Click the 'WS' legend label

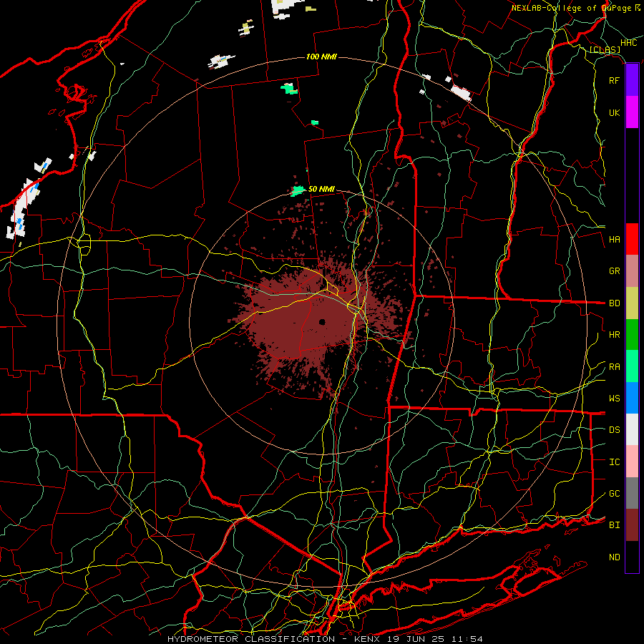click(x=614, y=399)
